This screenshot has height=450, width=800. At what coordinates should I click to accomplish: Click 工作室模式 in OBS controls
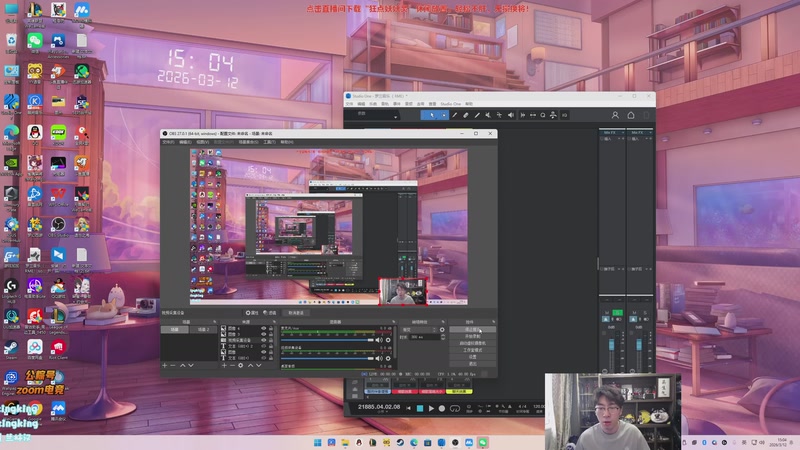[x=470, y=350]
